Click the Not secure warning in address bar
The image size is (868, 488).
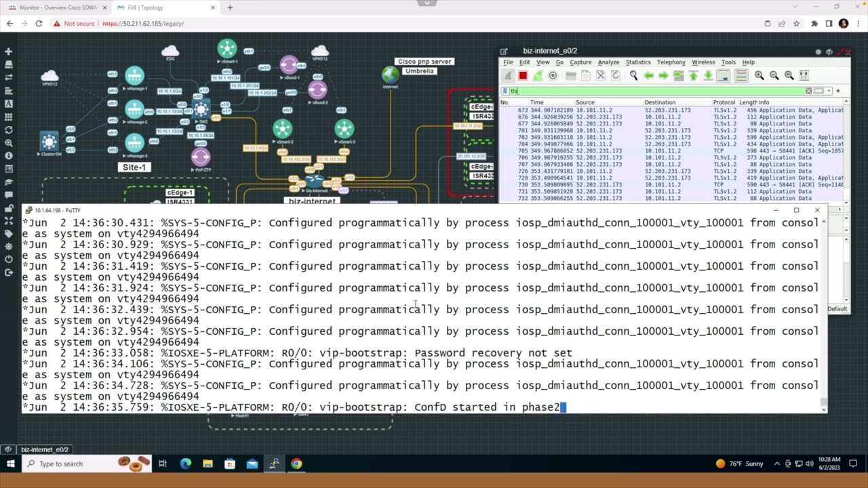[75, 24]
